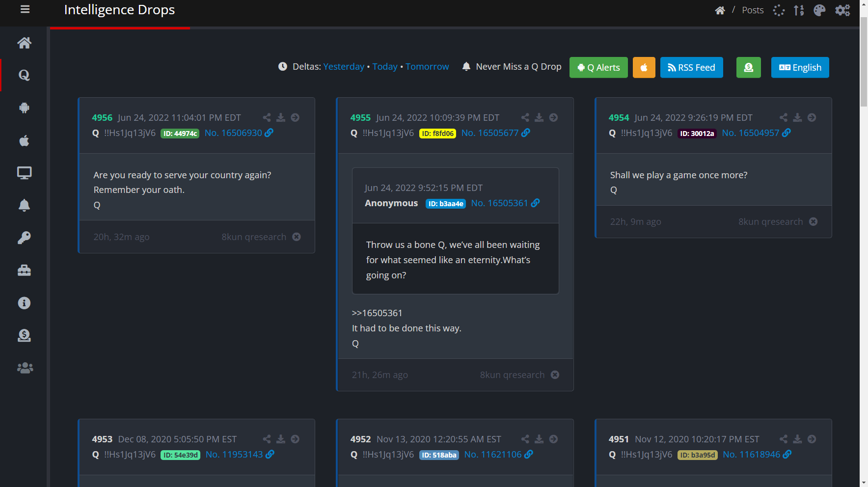Click the Q Alerts button

[x=598, y=67]
